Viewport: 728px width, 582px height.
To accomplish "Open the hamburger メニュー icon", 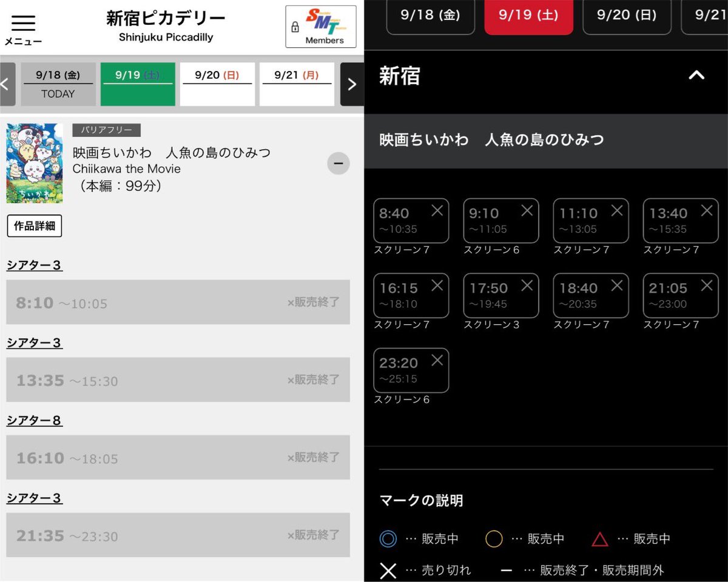I will (x=23, y=29).
